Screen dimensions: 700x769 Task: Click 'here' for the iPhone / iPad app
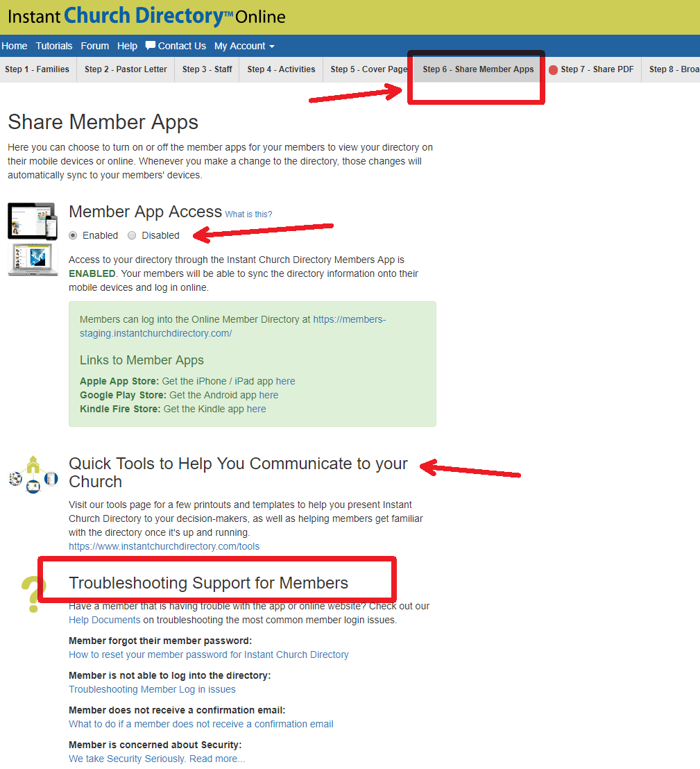pyautogui.click(x=285, y=381)
